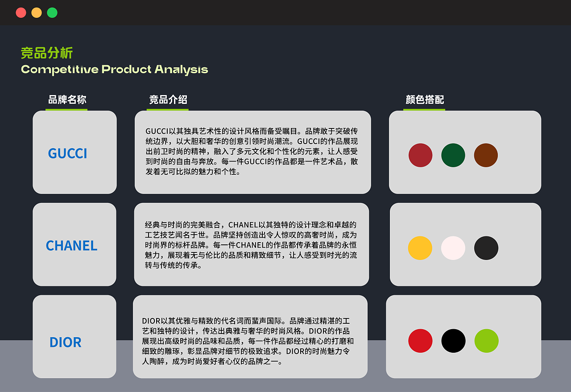Switch to the 品牌名称 column header
The width and height of the screenshot is (571, 392).
coord(67,100)
